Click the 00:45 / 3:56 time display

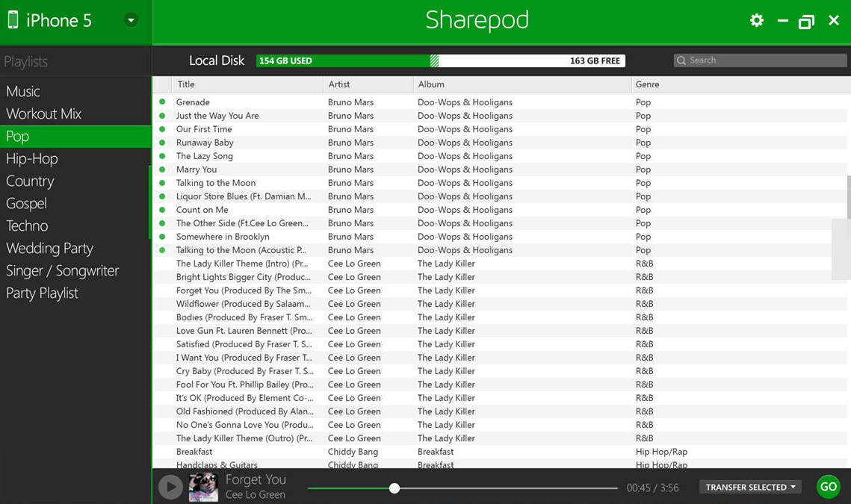(x=652, y=488)
